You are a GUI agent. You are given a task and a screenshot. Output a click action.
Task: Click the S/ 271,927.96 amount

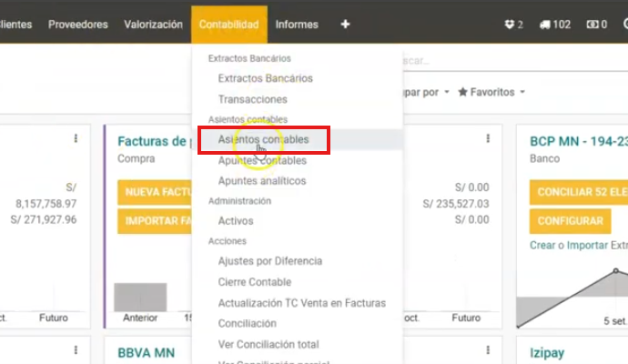44,220
